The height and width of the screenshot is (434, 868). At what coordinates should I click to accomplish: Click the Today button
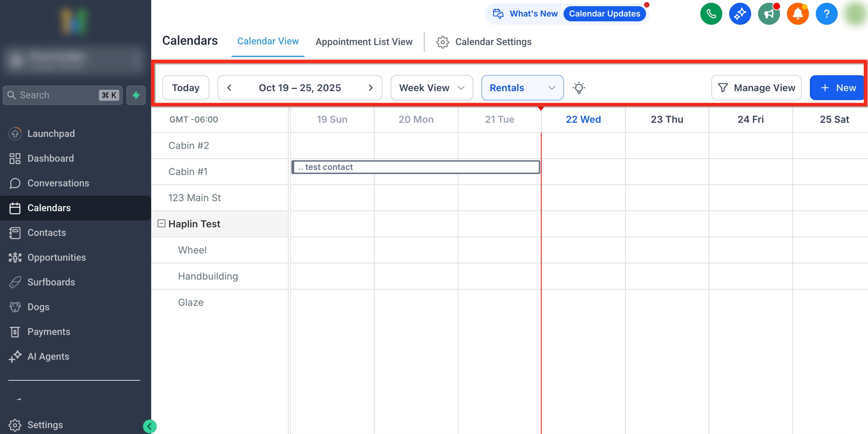coord(186,88)
